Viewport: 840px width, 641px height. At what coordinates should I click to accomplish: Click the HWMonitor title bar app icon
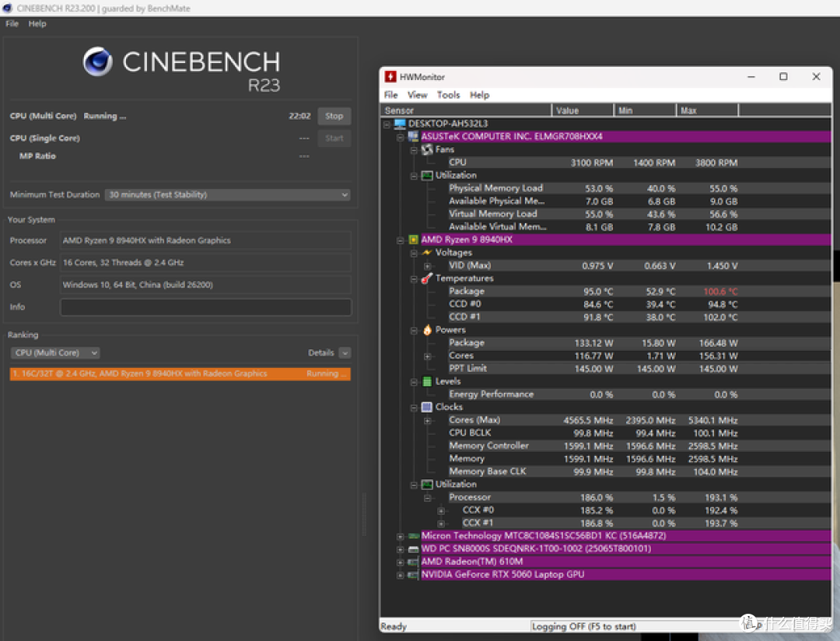pyautogui.click(x=390, y=77)
